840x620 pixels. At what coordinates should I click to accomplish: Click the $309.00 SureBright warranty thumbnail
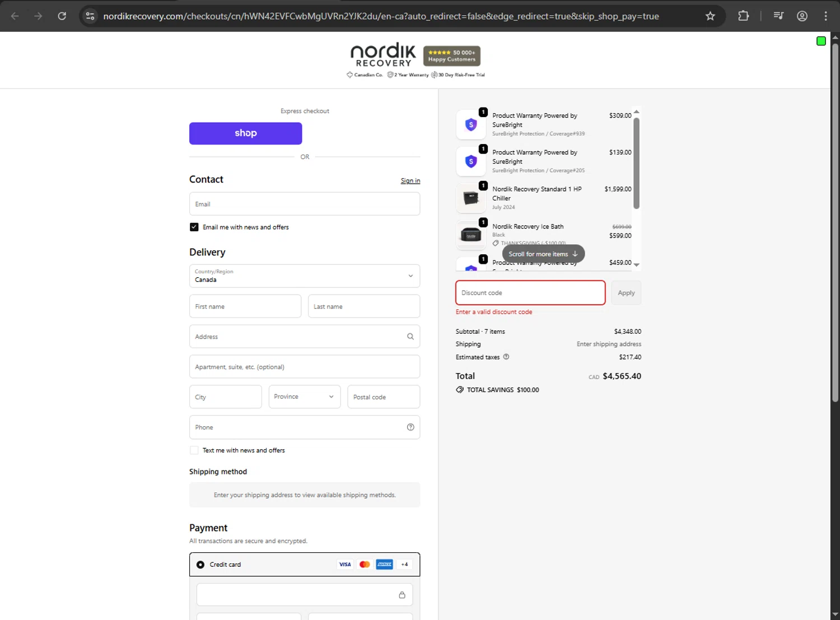[x=471, y=125]
